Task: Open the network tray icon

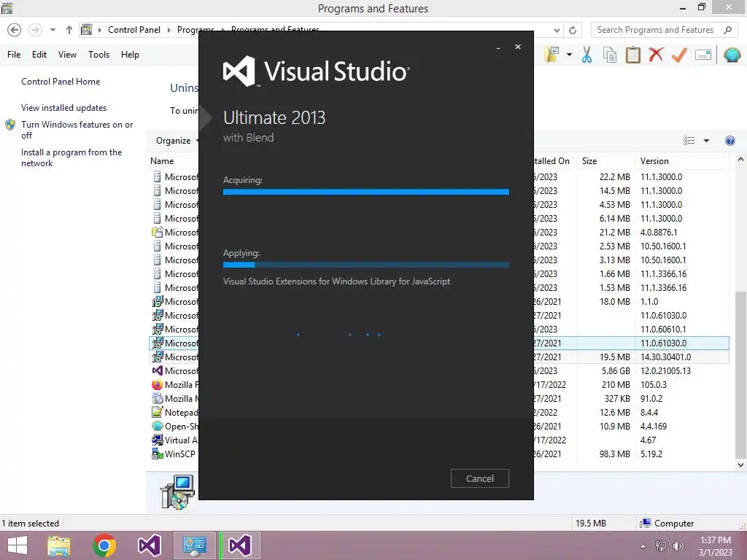Action: click(661, 545)
